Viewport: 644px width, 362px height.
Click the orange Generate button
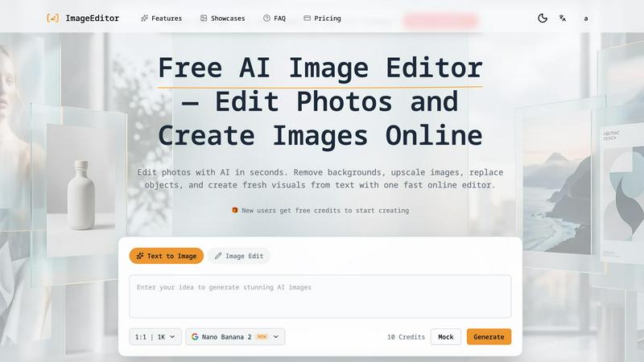tap(489, 337)
